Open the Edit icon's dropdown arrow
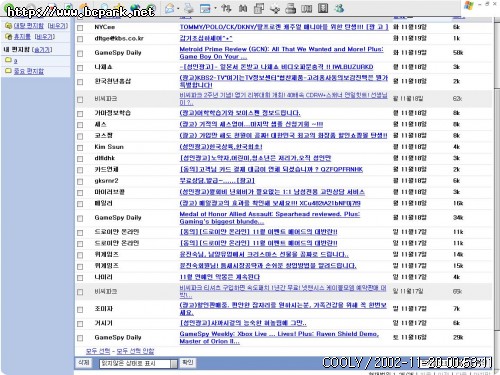This screenshot has height=375, width=500. coord(215,8)
